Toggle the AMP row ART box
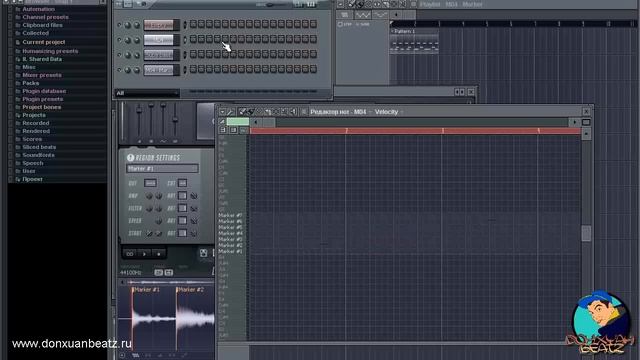 pos(182,196)
